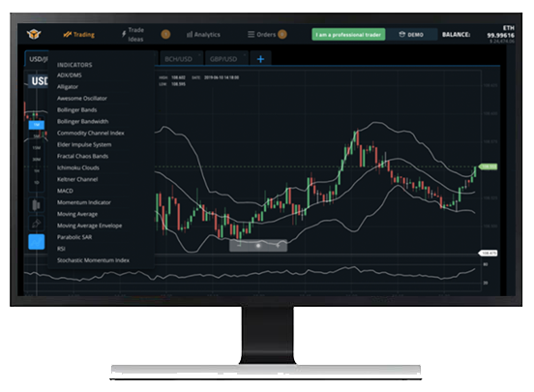The height and width of the screenshot is (392, 534).
Task: Add the Moving Average Envelope indicator
Action: pos(90,226)
